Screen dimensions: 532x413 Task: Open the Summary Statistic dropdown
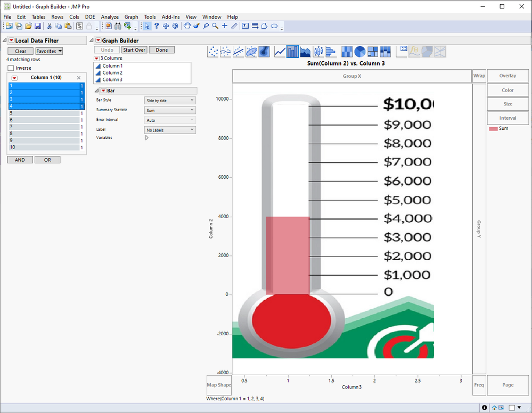(170, 110)
